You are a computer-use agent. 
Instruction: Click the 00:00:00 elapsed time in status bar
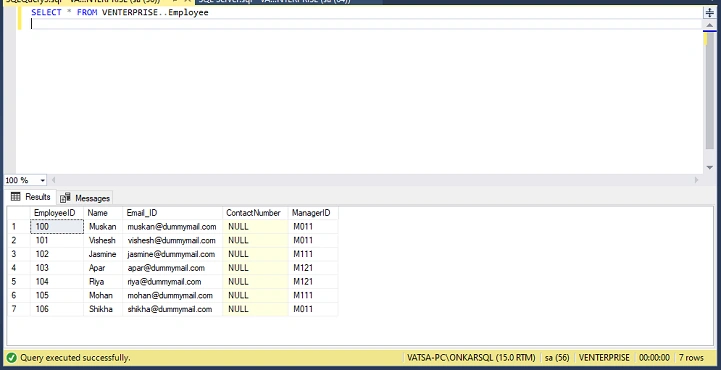(x=654, y=358)
